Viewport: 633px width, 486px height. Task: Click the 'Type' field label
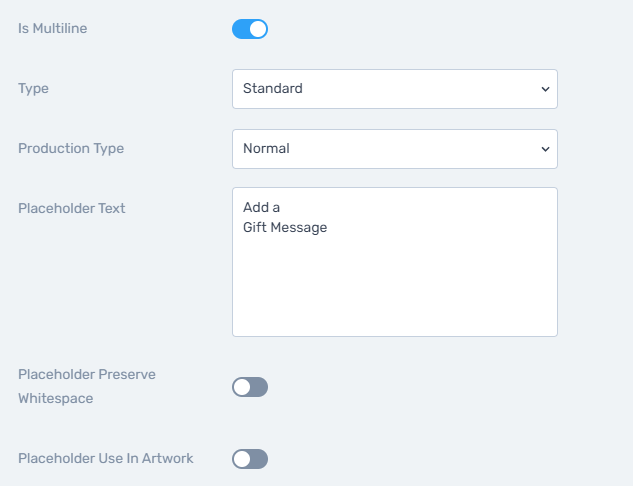[x=33, y=88]
